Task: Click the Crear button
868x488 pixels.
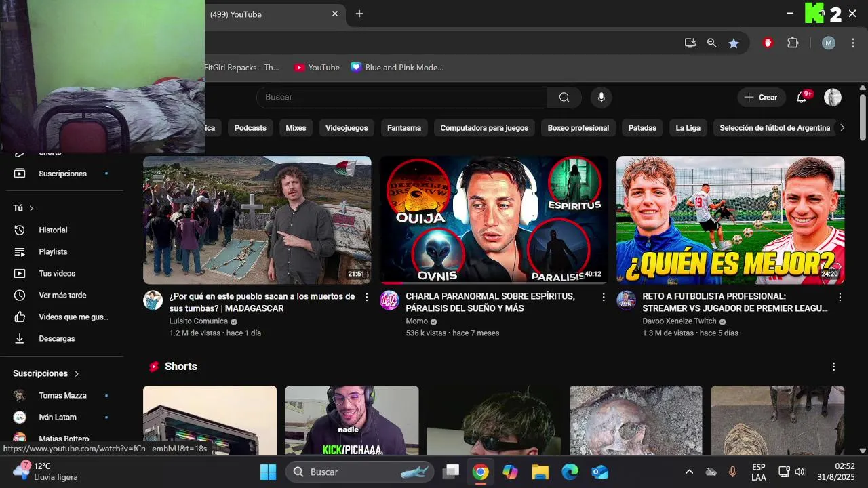Action: [x=762, y=97]
